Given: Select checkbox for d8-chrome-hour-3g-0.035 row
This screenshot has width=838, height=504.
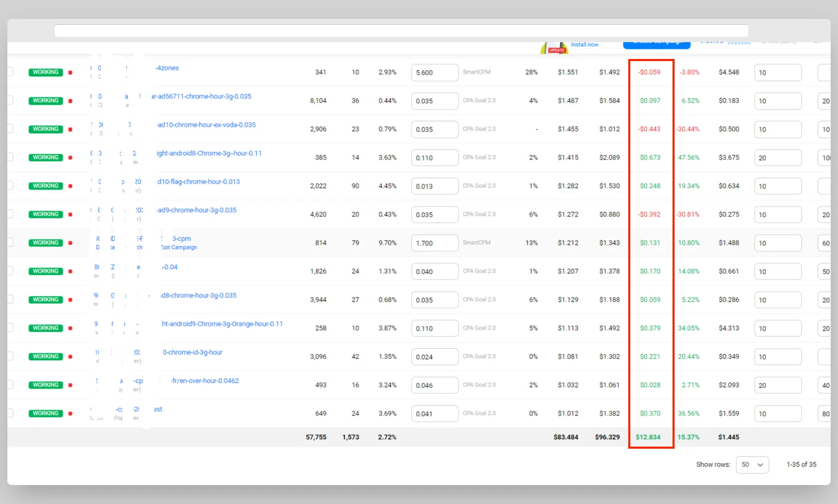Looking at the screenshot, I should (10, 299).
